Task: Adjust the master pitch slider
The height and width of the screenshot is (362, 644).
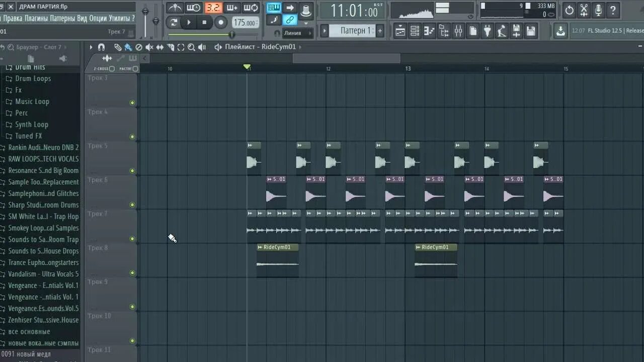Action: 155,20
